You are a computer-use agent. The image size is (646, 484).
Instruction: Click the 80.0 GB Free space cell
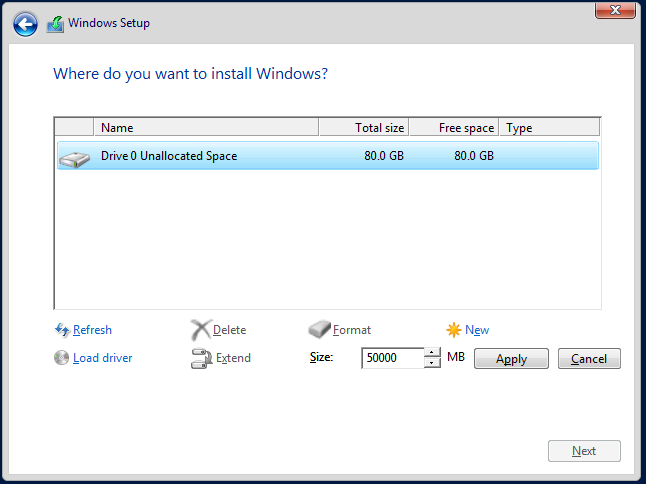click(x=474, y=156)
